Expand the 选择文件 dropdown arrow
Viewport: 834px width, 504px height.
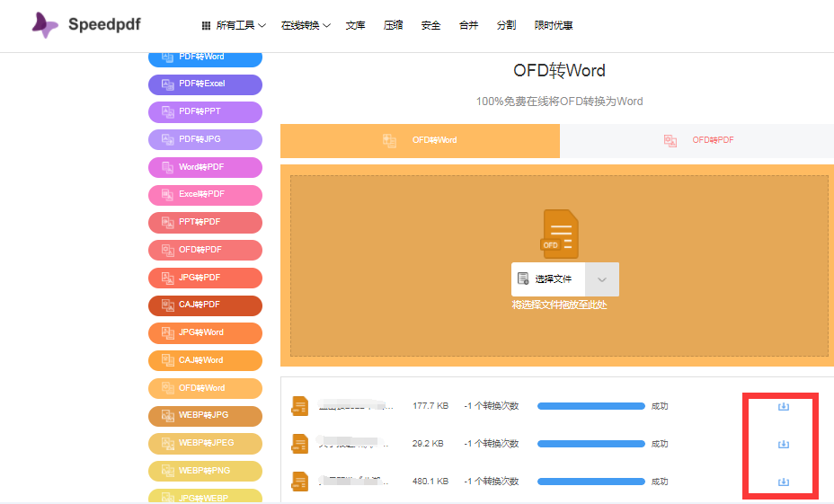[602, 279]
